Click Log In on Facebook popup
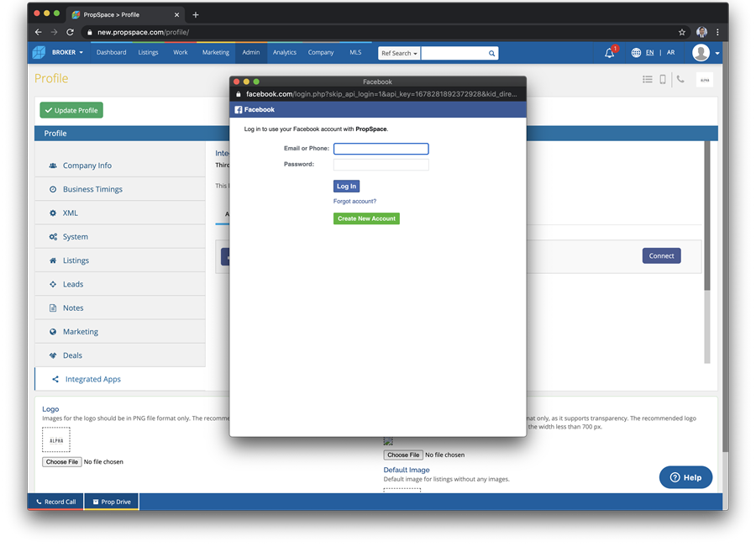 (346, 187)
